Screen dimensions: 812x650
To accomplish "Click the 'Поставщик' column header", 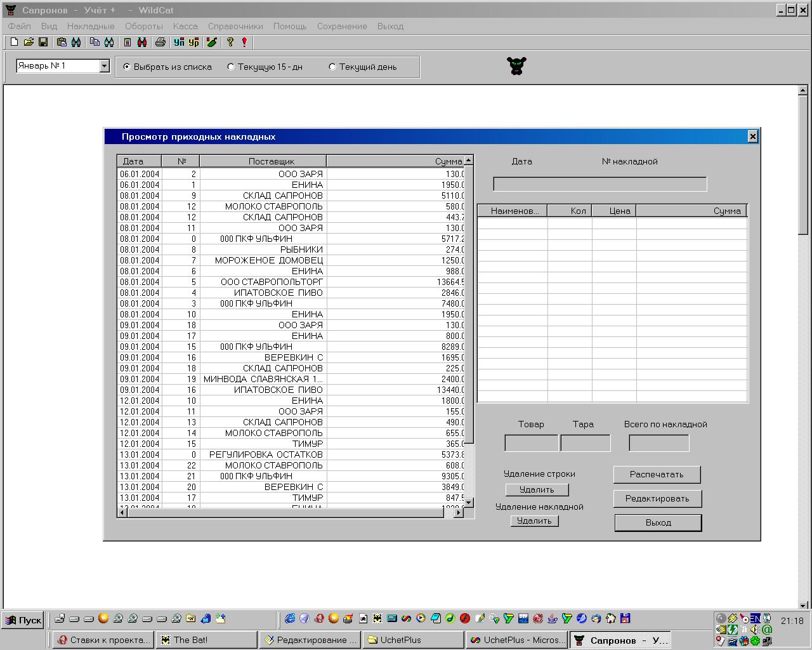I will (x=263, y=161).
